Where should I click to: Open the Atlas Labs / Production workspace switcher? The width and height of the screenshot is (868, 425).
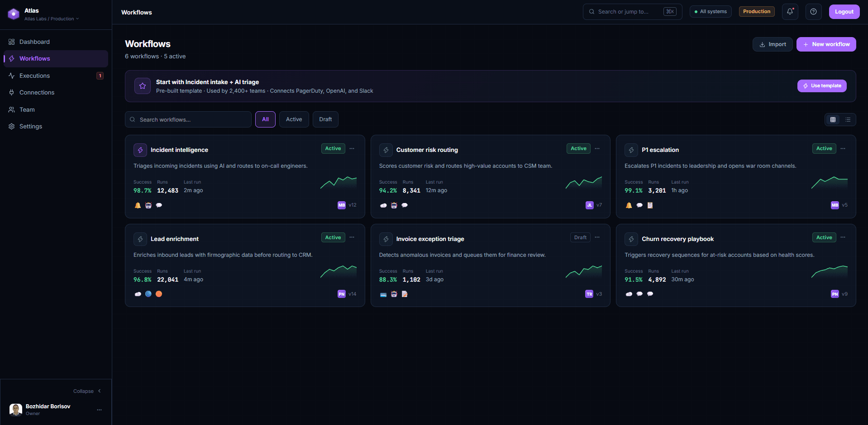coord(52,19)
